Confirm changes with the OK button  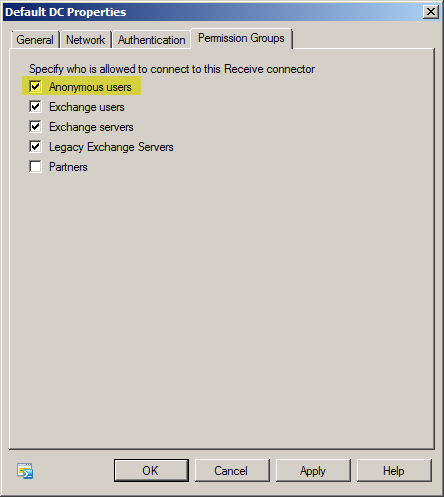tap(151, 470)
